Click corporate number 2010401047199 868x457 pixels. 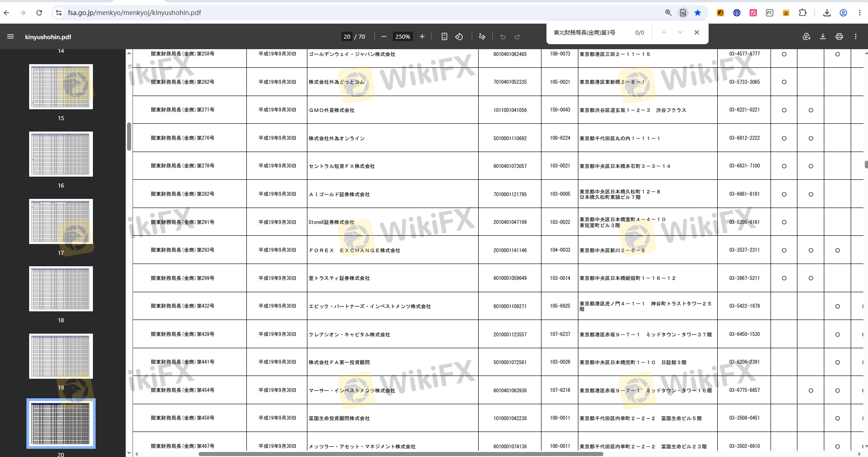(510, 222)
